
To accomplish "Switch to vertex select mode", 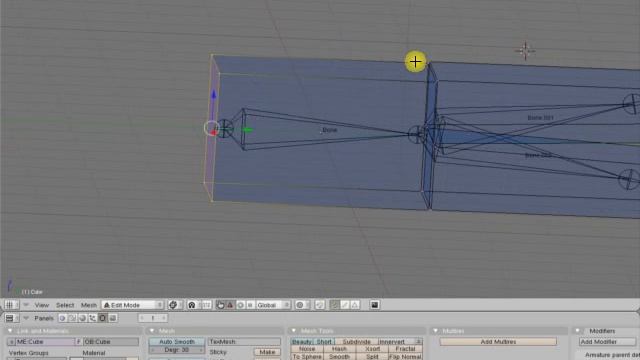I will 335,305.
